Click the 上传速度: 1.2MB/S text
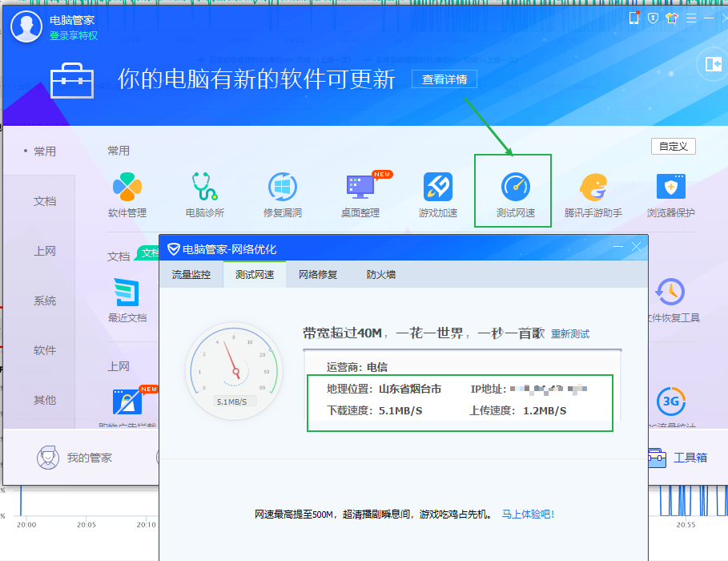The image size is (728, 561). click(518, 411)
